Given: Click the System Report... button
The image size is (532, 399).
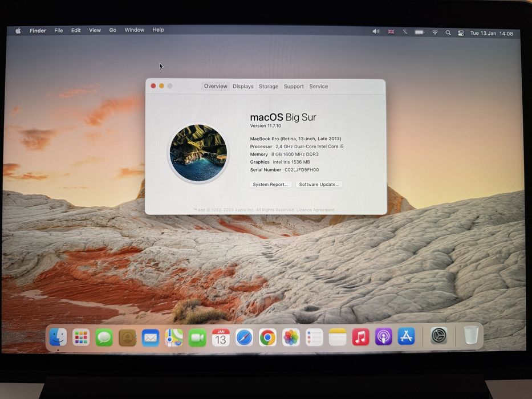Looking at the screenshot, I should (270, 184).
